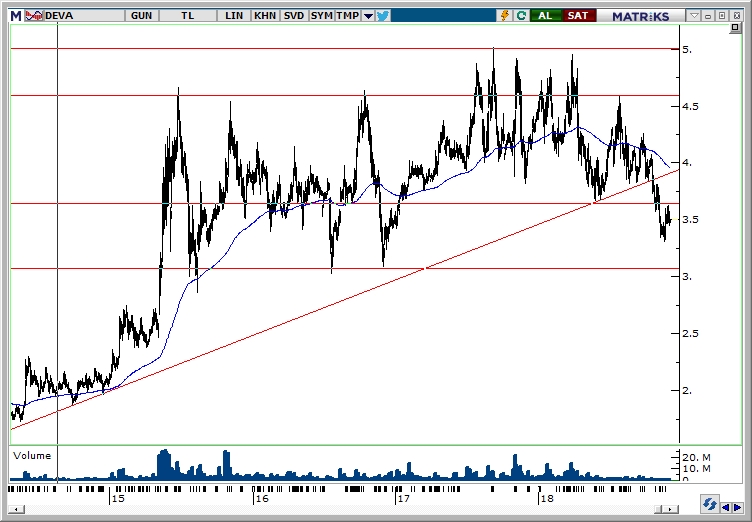Open the chart type icon beside DEVA

(x=34, y=16)
